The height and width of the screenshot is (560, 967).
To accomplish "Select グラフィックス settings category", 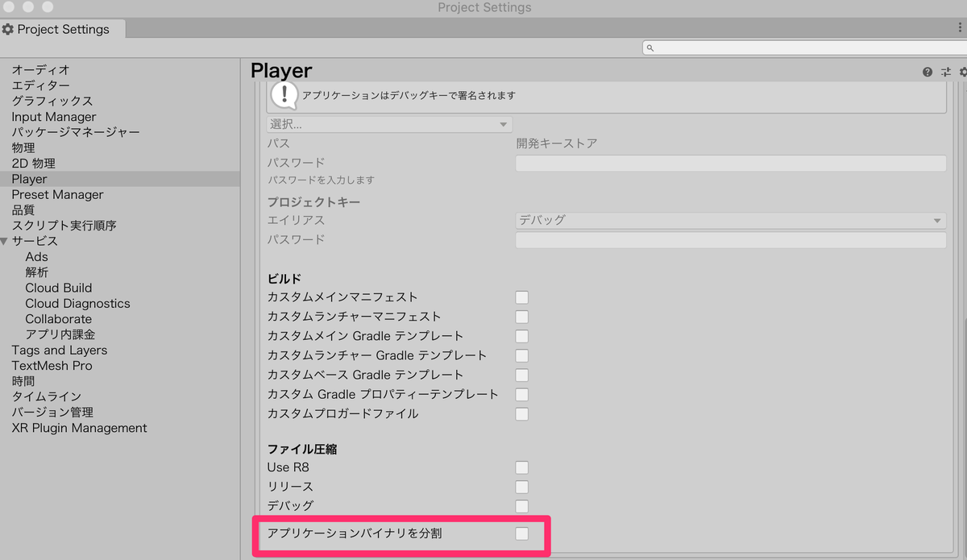I will (x=52, y=101).
